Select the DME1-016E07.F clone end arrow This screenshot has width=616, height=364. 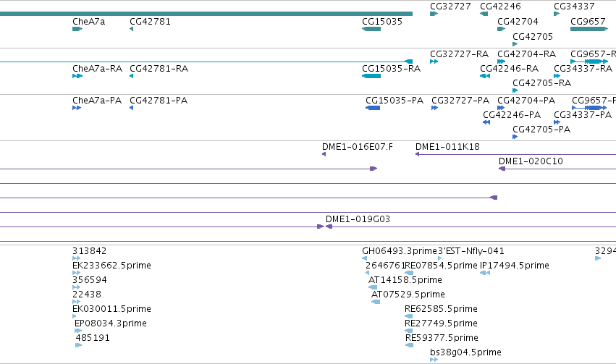point(324,154)
